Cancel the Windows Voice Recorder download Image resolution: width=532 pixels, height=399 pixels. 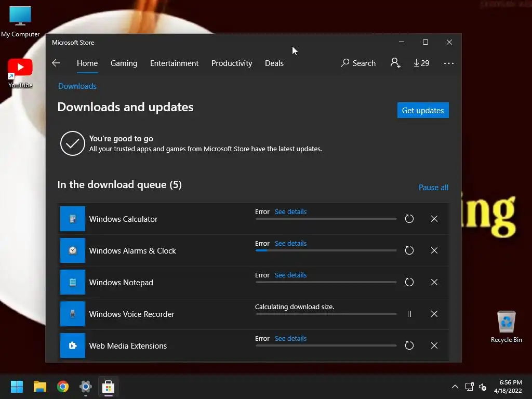point(434,314)
